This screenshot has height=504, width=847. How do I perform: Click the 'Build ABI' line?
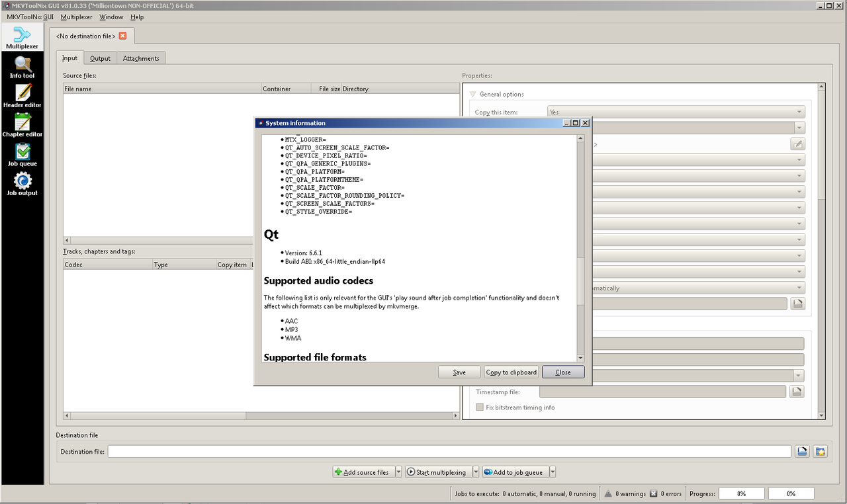point(335,261)
